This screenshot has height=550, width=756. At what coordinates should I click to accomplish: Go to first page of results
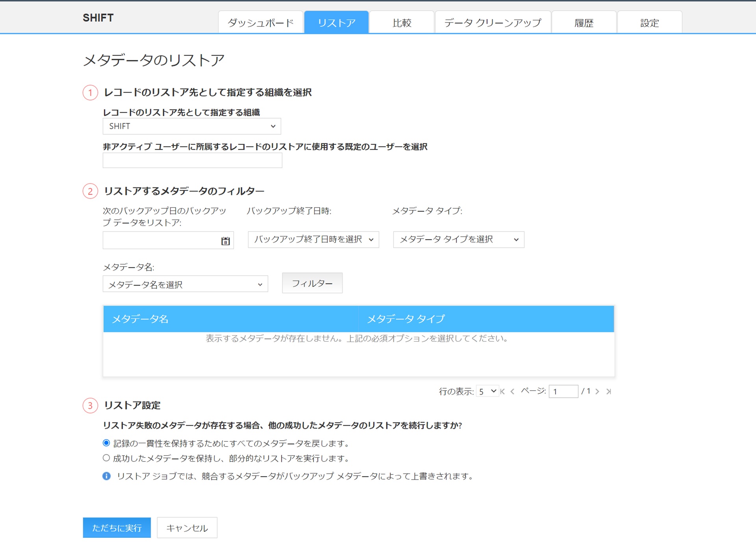(x=502, y=391)
